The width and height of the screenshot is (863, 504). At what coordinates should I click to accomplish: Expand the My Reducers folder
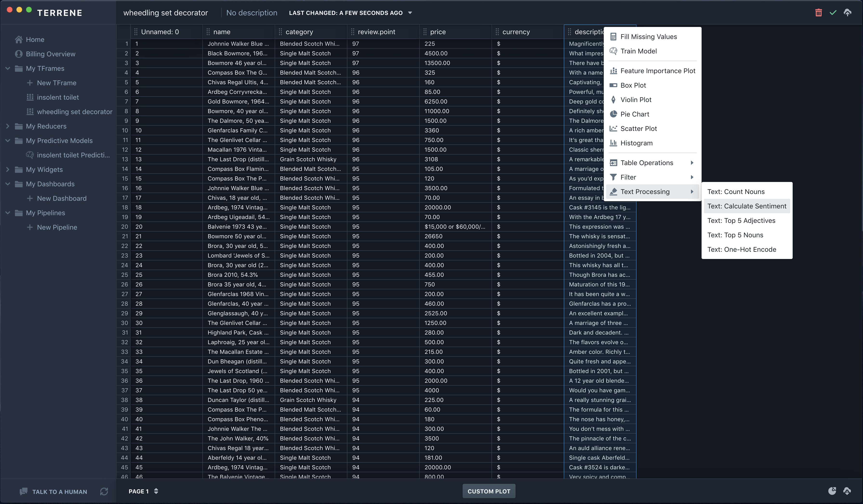click(8, 126)
